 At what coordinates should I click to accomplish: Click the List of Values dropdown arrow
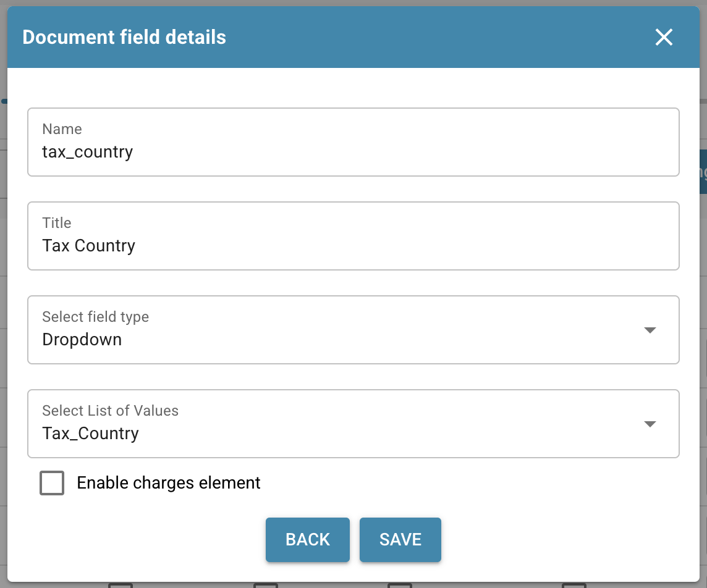click(650, 424)
